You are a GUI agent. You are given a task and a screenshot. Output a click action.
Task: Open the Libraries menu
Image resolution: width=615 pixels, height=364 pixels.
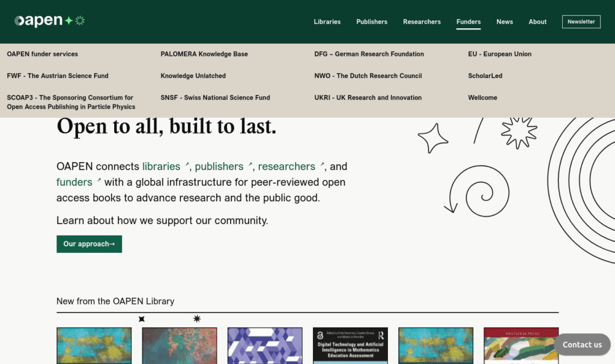[327, 22]
